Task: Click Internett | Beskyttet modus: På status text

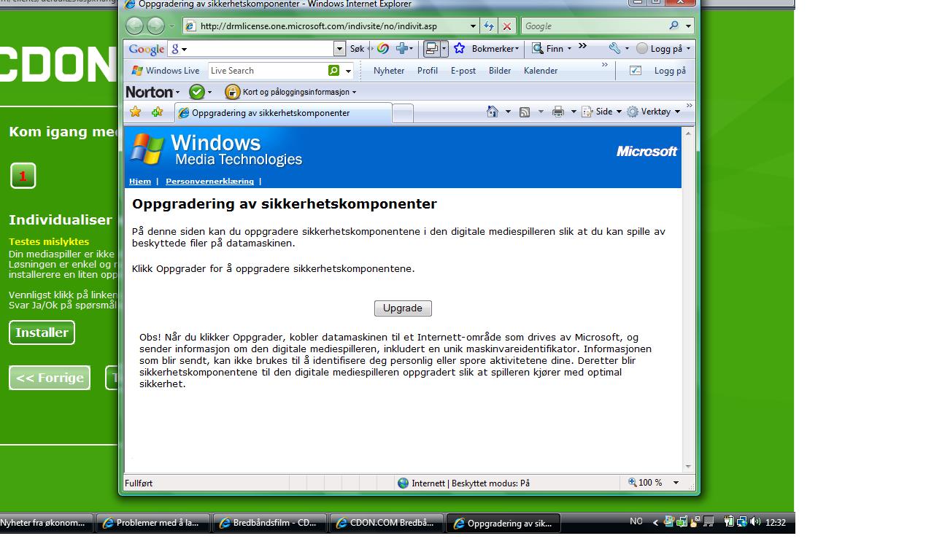Action: 471,483
